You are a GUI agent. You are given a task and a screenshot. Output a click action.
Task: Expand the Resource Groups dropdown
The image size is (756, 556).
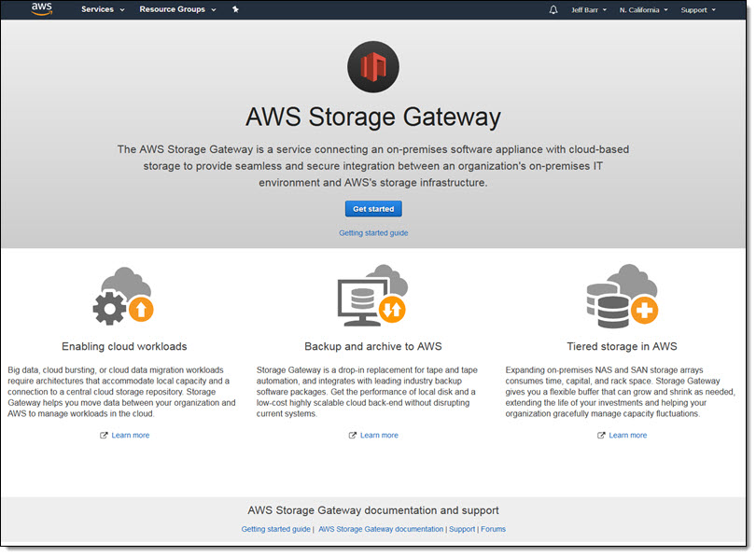[x=177, y=9]
